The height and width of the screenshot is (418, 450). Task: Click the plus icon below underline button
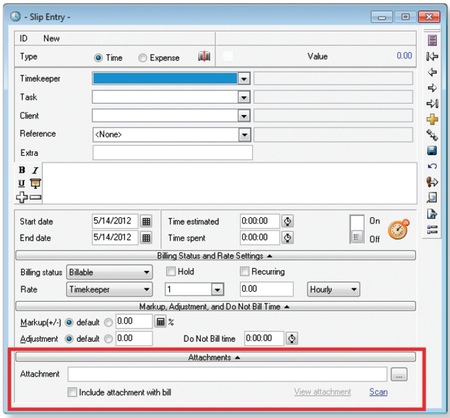(22, 197)
